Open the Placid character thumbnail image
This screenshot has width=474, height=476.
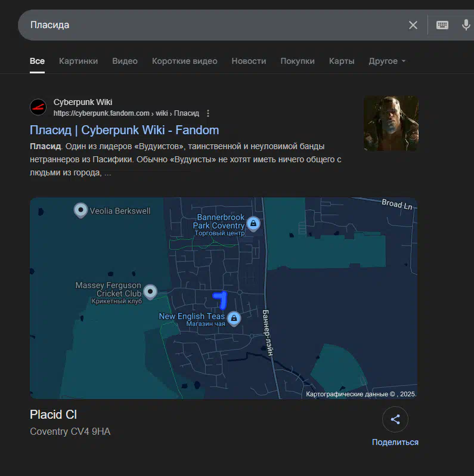click(x=391, y=123)
